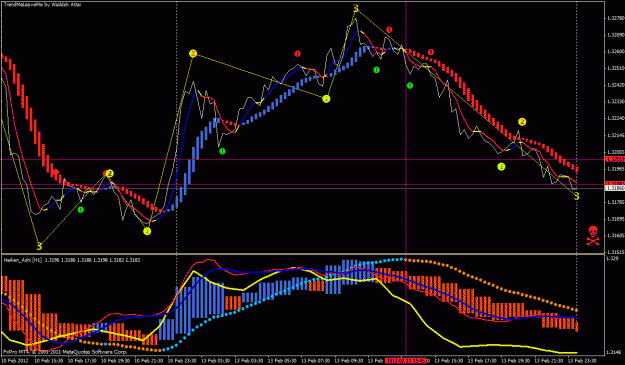This screenshot has width=625, height=365.
Task: Select the green 0 marker just right of the vertical magenta line
Action: click(410, 85)
